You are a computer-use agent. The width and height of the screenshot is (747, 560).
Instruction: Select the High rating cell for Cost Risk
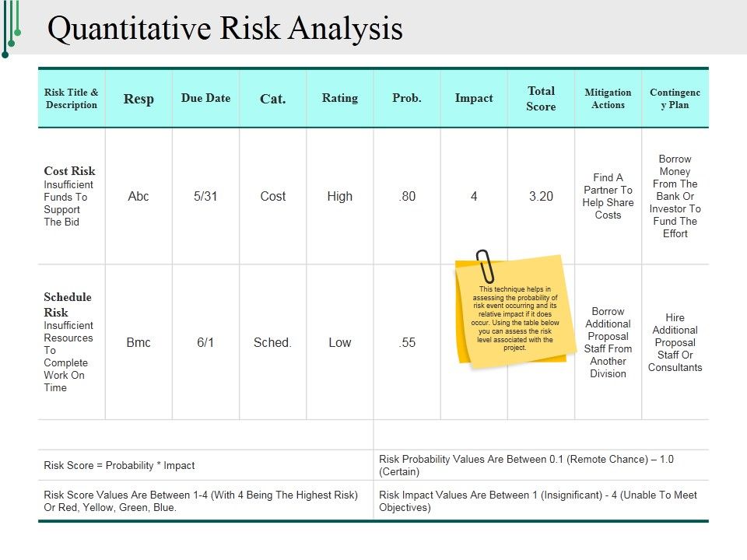click(x=339, y=196)
